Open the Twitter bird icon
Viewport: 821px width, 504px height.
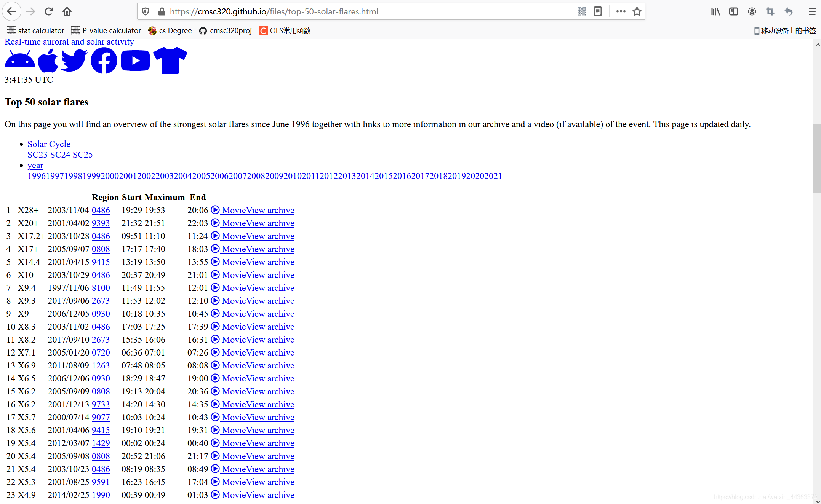click(74, 60)
